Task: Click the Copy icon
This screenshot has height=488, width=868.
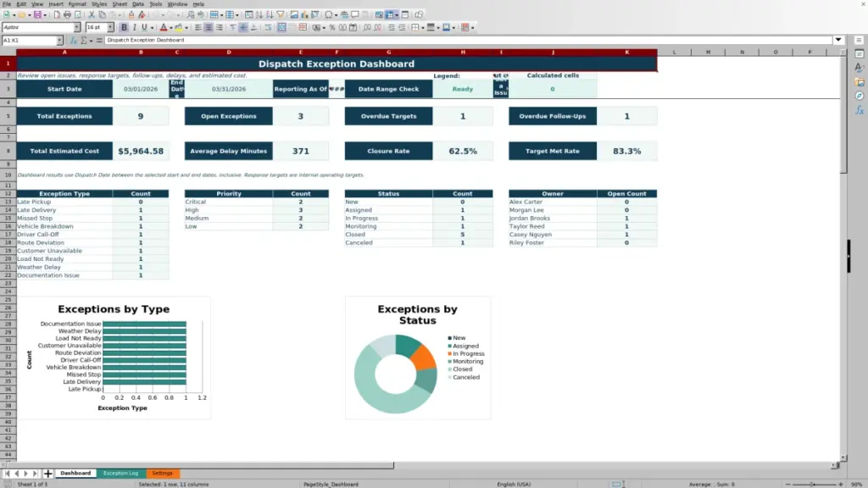Action: 103,14
